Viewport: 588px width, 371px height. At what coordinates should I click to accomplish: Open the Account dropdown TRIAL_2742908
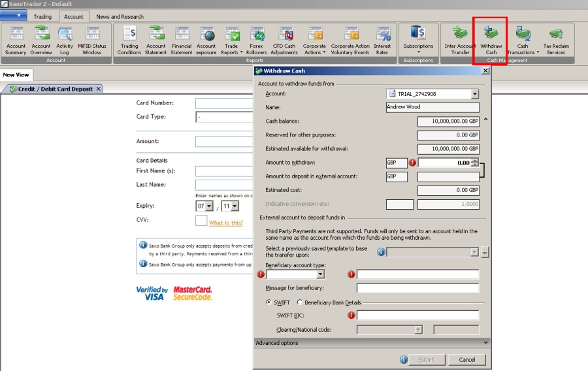click(475, 93)
